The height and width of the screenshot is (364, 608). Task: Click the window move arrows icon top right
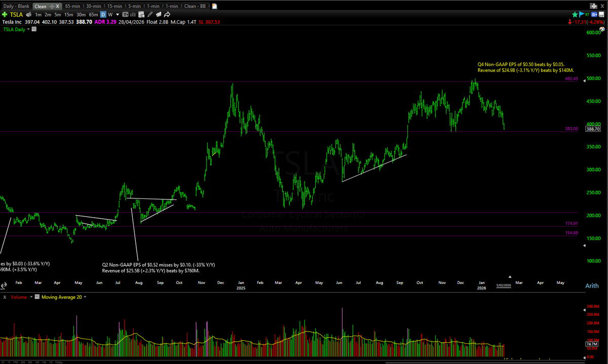(593, 6)
